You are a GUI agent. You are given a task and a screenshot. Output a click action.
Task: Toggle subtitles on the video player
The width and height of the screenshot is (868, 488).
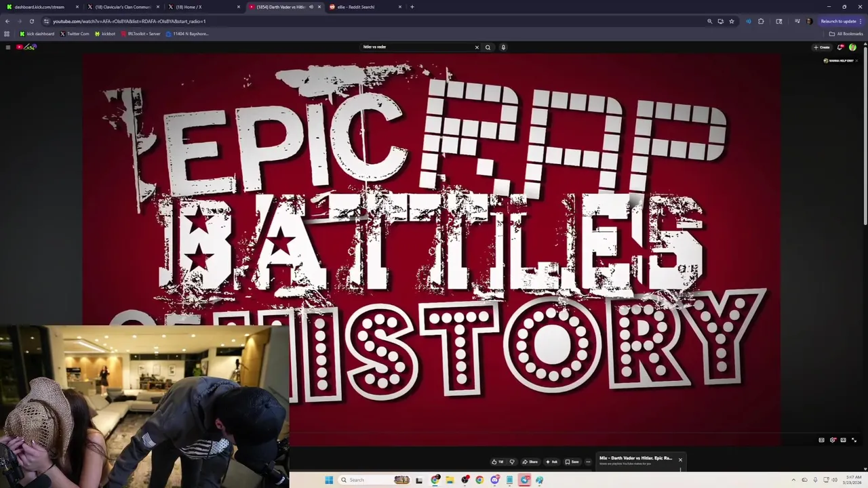(821, 440)
